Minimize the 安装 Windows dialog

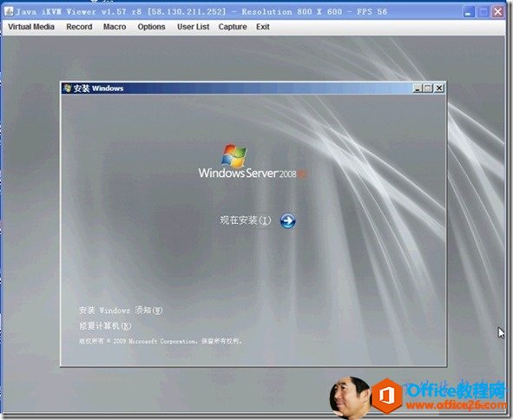pyautogui.click(x=418, y=88)
